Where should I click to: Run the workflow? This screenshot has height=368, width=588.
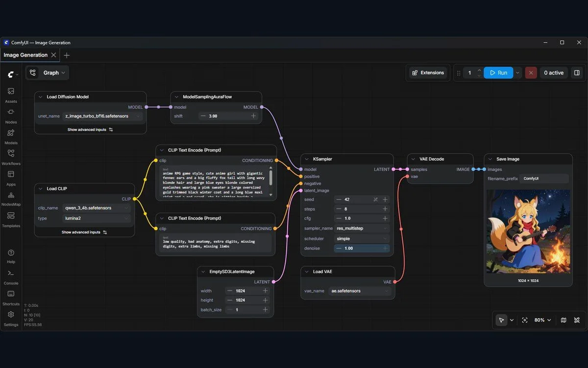[498, 73]
